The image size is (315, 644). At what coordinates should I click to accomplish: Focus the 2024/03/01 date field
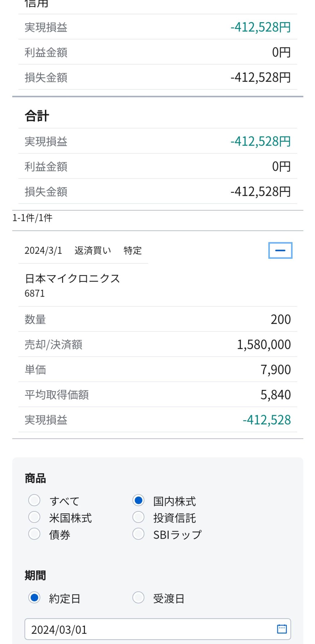click(x=157, y=629)
